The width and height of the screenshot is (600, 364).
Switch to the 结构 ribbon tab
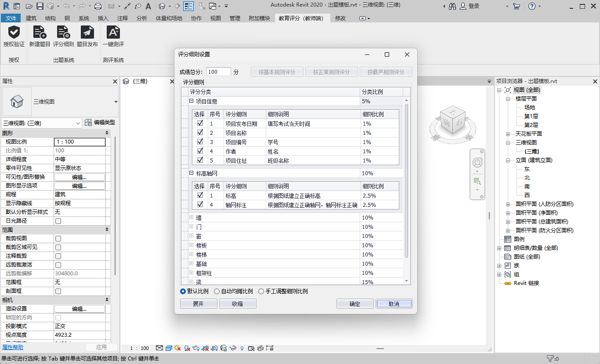coord(51,18)
